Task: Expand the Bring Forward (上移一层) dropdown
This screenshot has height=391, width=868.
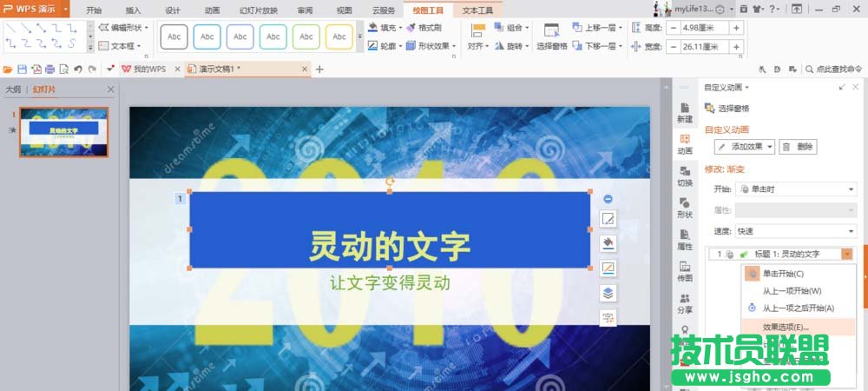Action: point(620,27)
